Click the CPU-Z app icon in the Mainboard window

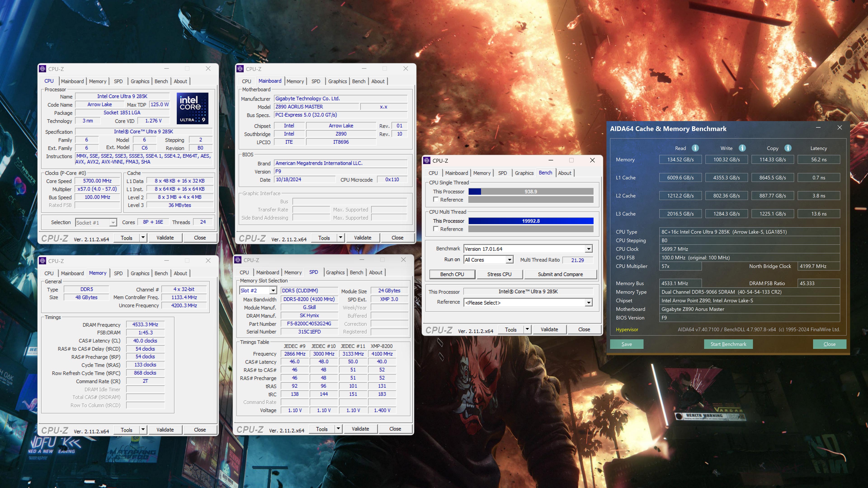pyautogui.click(x=240, y=69)
